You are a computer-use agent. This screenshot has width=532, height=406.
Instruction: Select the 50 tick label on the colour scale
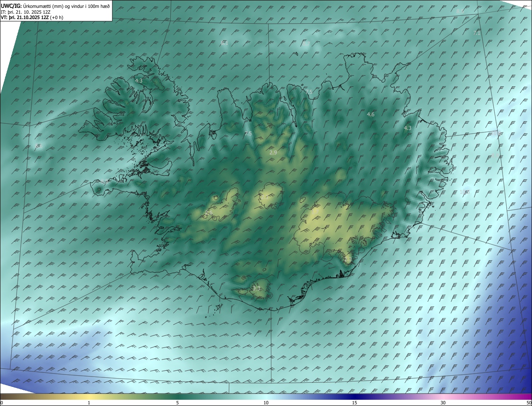point(529,403)
